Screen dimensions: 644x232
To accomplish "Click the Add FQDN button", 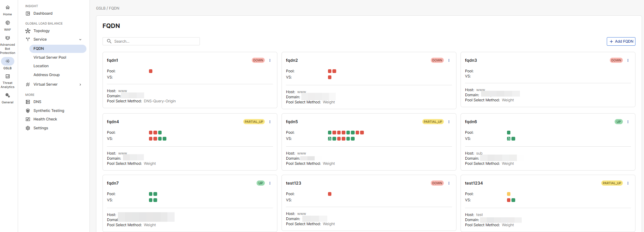I will (x=621, y=41).
